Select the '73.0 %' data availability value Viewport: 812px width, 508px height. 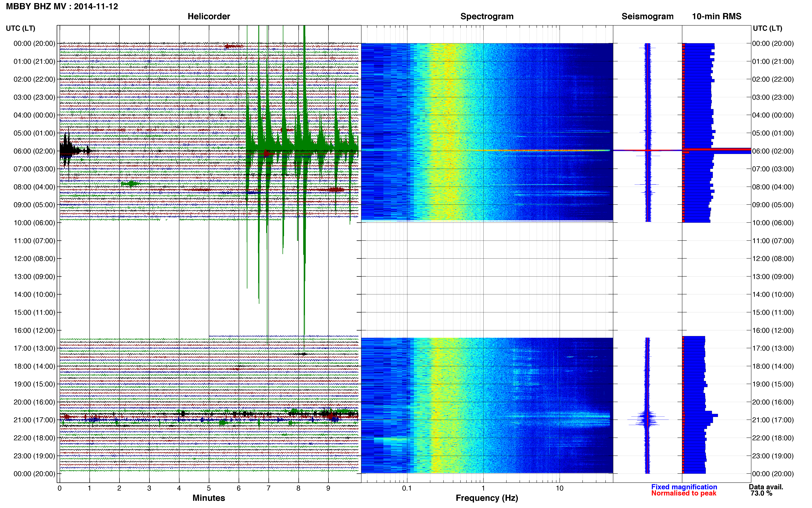pyautogui.click(x=761, y=493)
